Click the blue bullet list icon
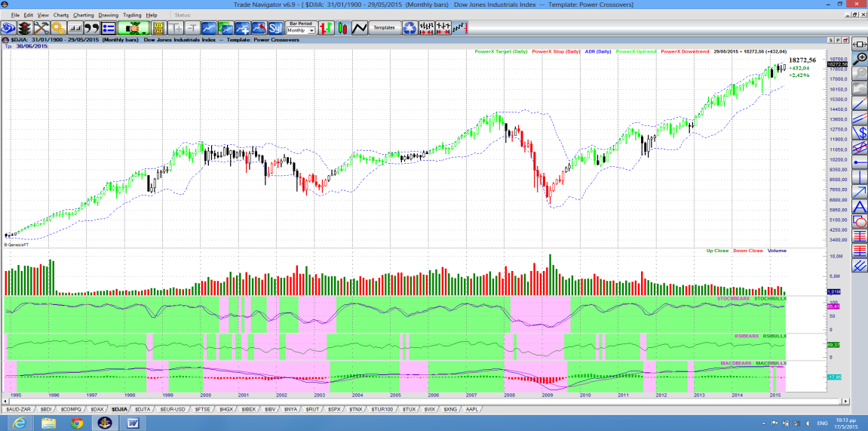Image resolution: width=868 pixels, height=431 pixels. [108, 28]
